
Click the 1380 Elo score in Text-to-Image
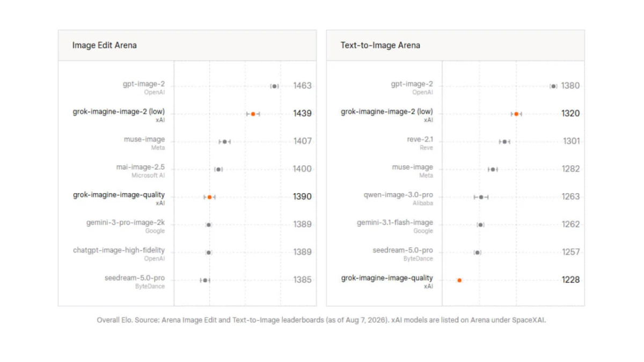570,86
